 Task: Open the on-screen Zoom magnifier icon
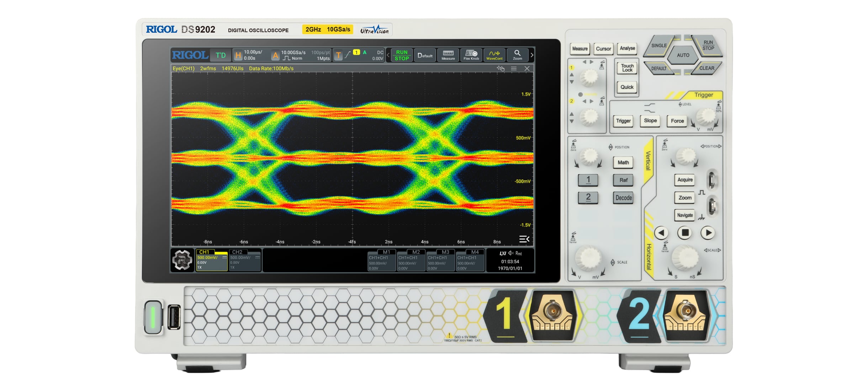point(517,55)
